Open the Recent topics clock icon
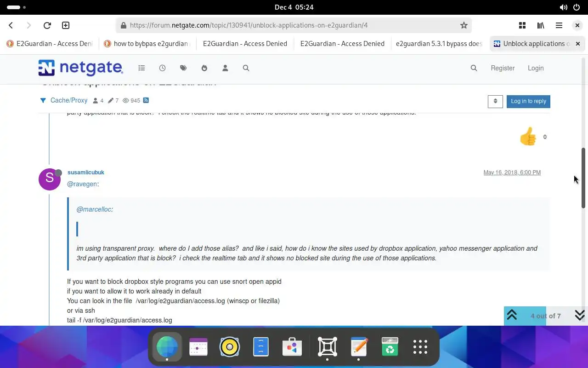The image size is (588, 368). pos(163,68)
